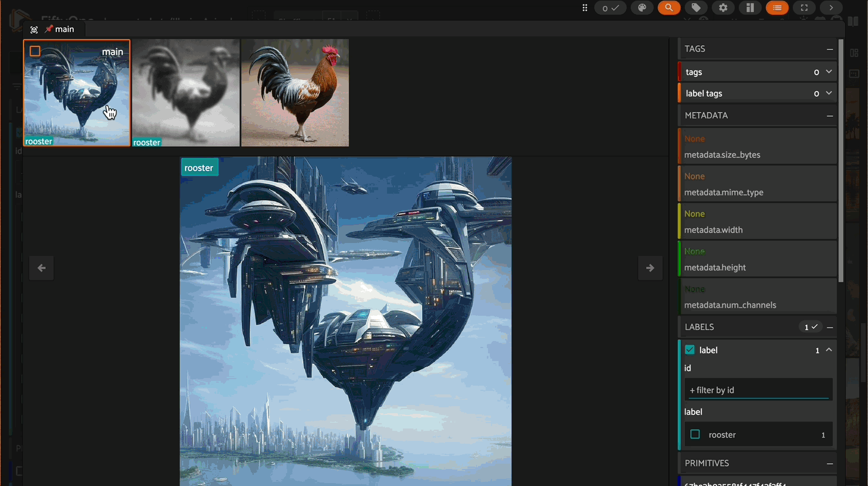Screen dimensions: 868x486
Task: Collapse the LABELS section
Action: 830,328
